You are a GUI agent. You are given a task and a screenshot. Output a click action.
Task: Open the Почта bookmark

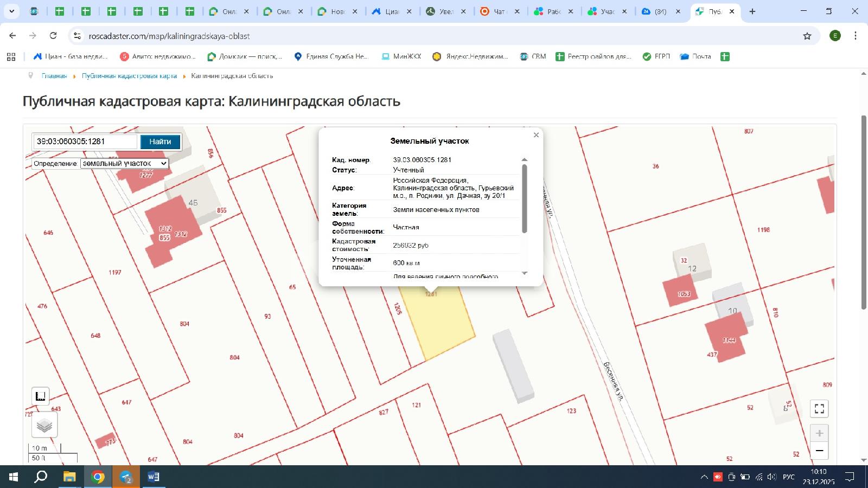696,56
